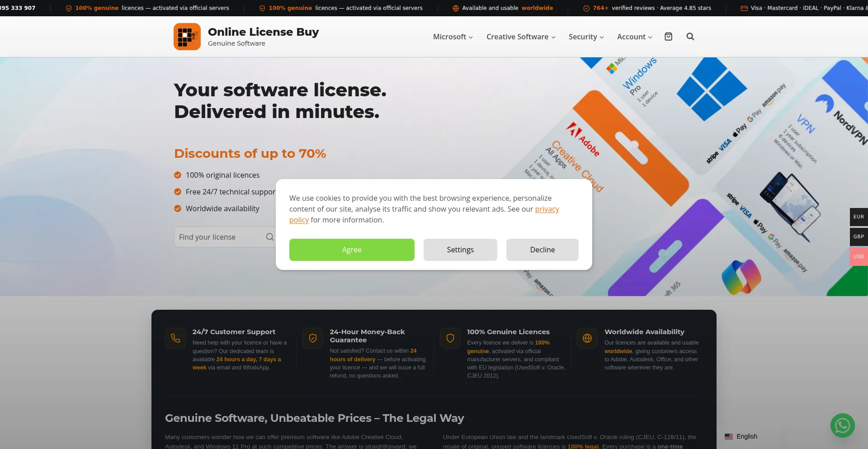Click the card icon before Visa Mastercard
The width and height of the screenshot is (868, 449).
(x=744, y=8)
